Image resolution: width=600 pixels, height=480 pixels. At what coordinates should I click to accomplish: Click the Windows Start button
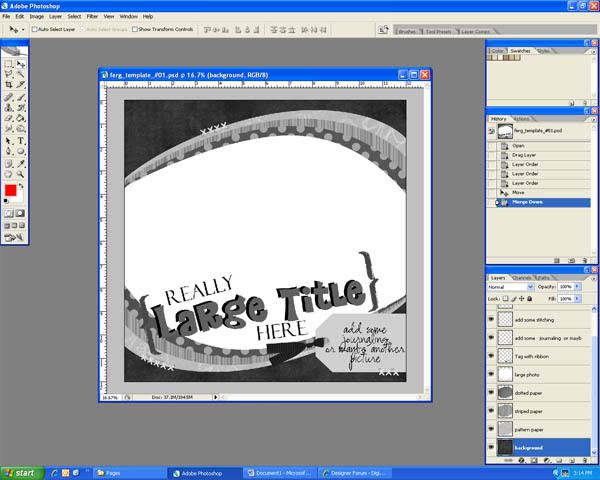pos(19,472)
